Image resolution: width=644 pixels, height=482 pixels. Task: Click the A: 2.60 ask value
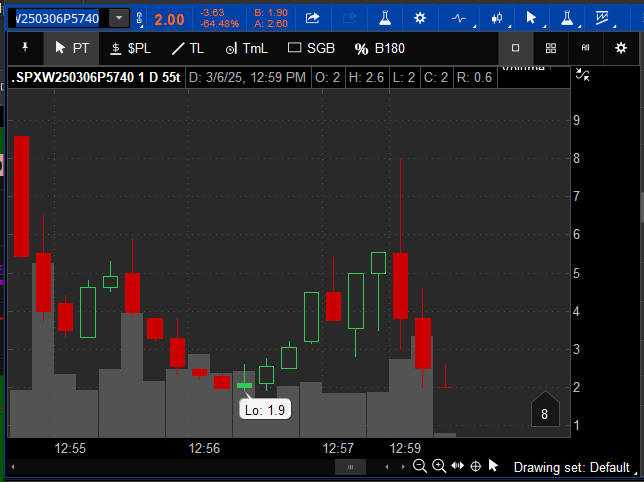click(271, 24)
